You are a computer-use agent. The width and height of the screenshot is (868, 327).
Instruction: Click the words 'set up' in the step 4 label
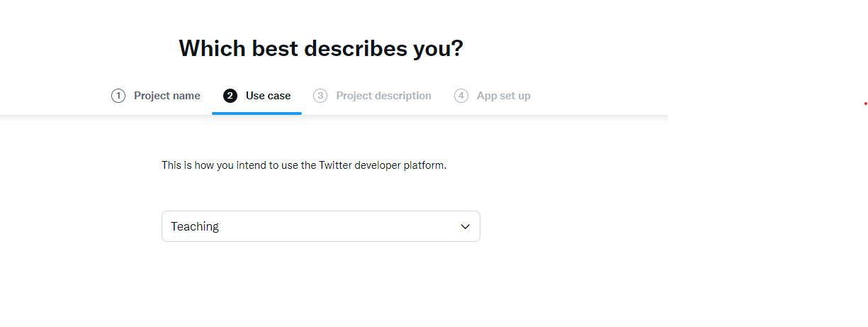click(516, 96)
